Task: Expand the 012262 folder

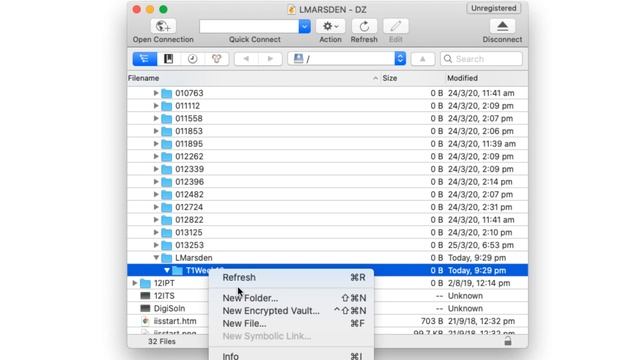Action: pyautogui.click(x=156, y=156)
